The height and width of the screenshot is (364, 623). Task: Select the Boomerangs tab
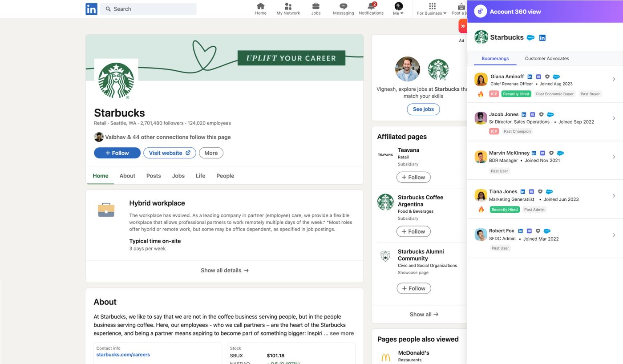pyautogui.click(x=495, y=58)
